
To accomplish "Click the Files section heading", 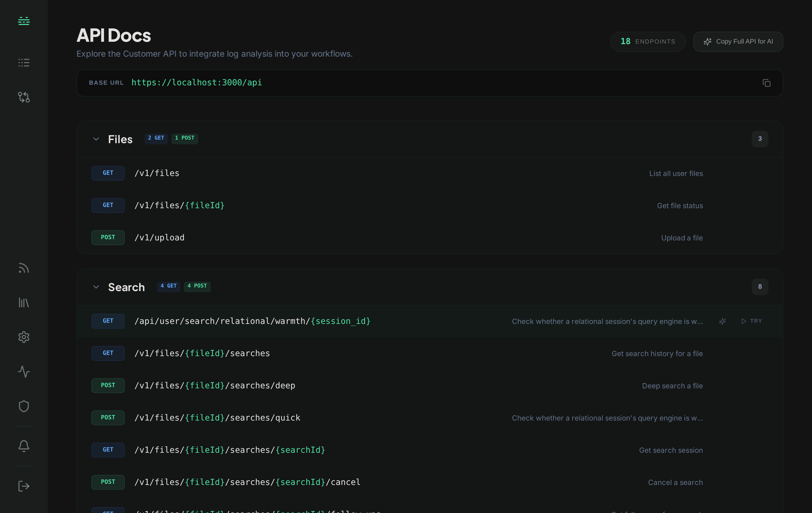I will point(120,139).
